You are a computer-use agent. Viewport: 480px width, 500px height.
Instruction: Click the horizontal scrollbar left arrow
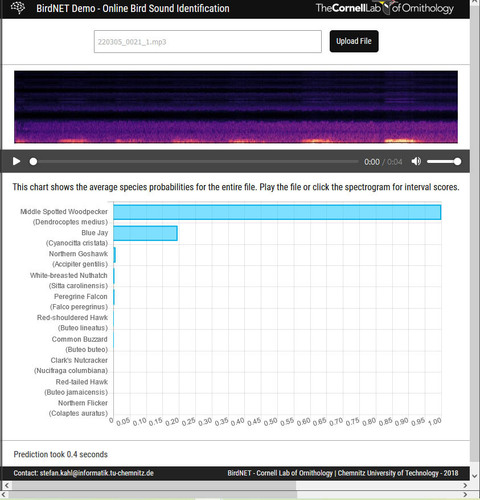(x=6, y=486)
